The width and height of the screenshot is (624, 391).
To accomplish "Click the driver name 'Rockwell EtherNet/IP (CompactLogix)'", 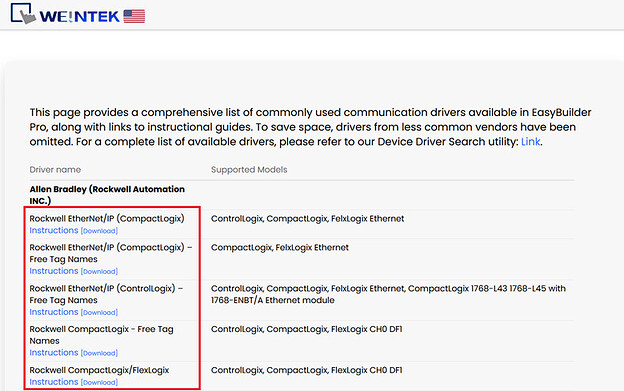I will 107,218.
